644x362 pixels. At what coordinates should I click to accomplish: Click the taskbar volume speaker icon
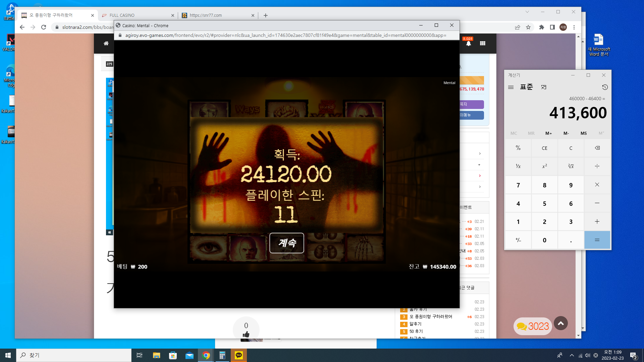tap(588, 355)
